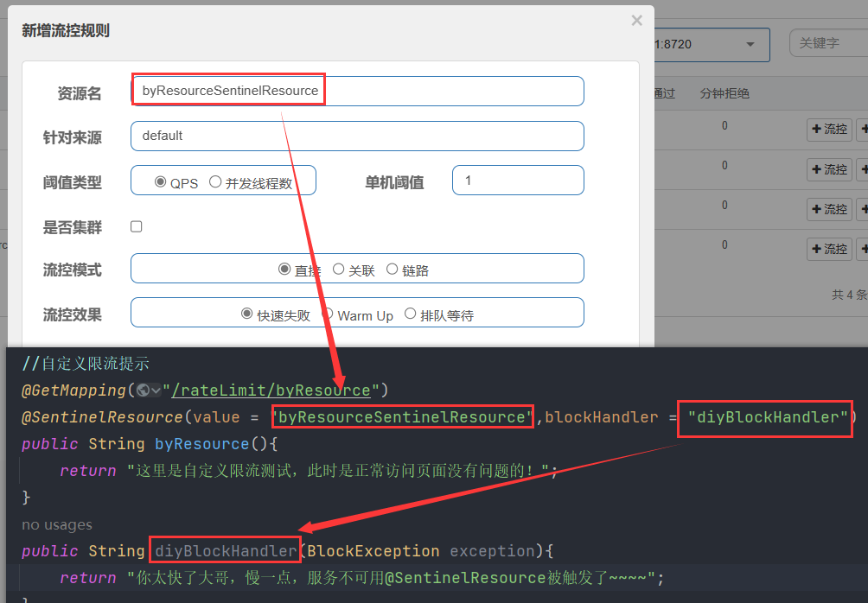Click the BlockException parameter type
Screen dimensions: 868x603
point(373,551)
